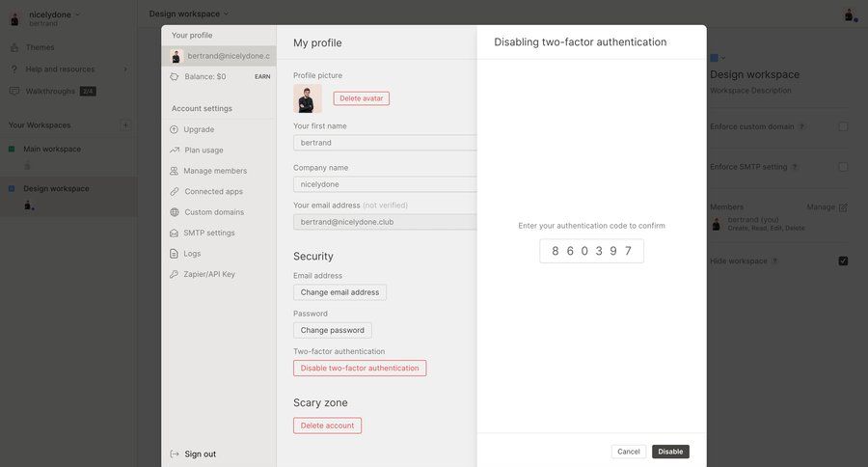Click the Connected apps link icon
The width and height of the screenshot is (868, 467).
pyautogui.click(x=175, y=191)
